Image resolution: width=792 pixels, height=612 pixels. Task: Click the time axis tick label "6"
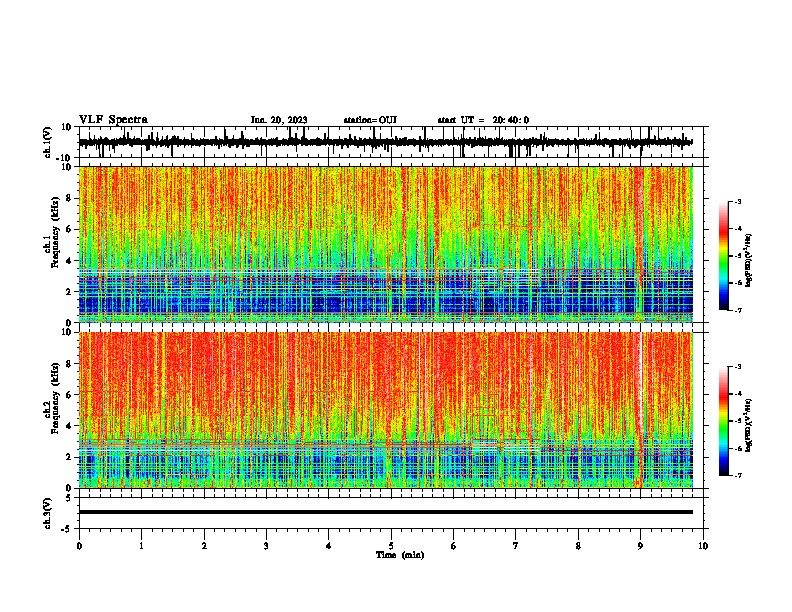(x=454, y=546)
